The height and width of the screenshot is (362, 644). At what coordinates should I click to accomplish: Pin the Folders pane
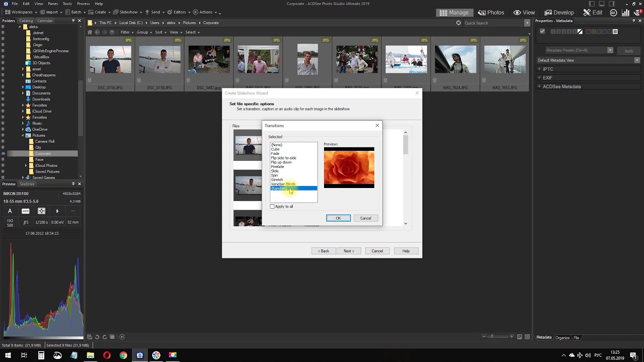click(x=73, y=21)
